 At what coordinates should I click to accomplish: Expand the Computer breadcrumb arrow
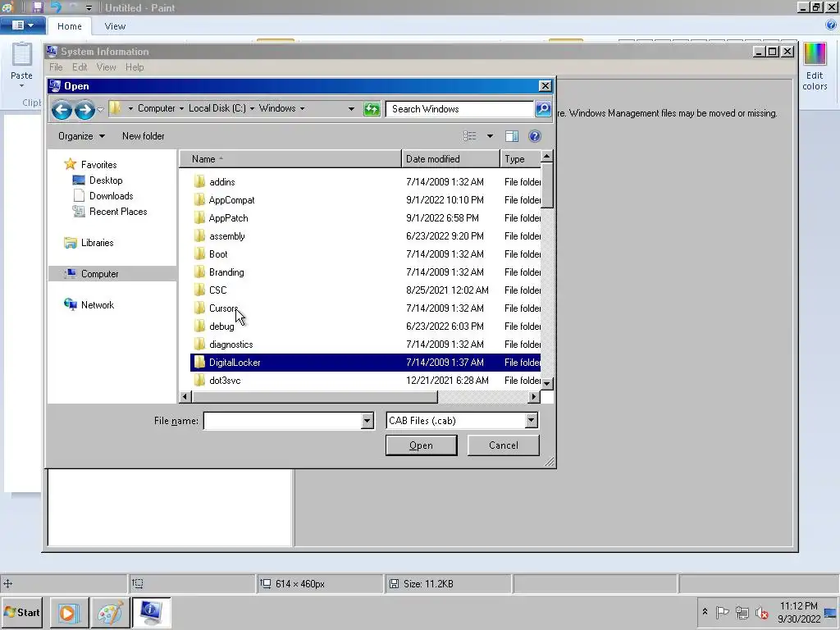(181, 109)
